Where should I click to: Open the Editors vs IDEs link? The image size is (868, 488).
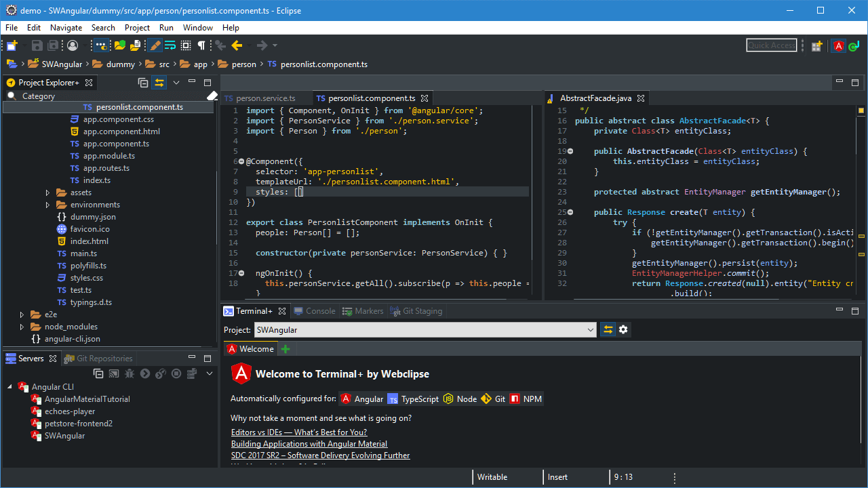pos(298,432)
